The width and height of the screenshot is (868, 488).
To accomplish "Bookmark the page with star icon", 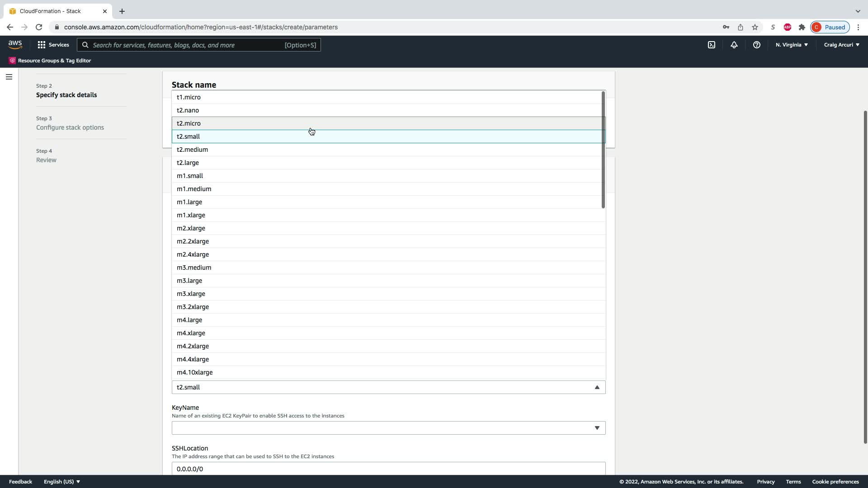I will click(755, 27).
